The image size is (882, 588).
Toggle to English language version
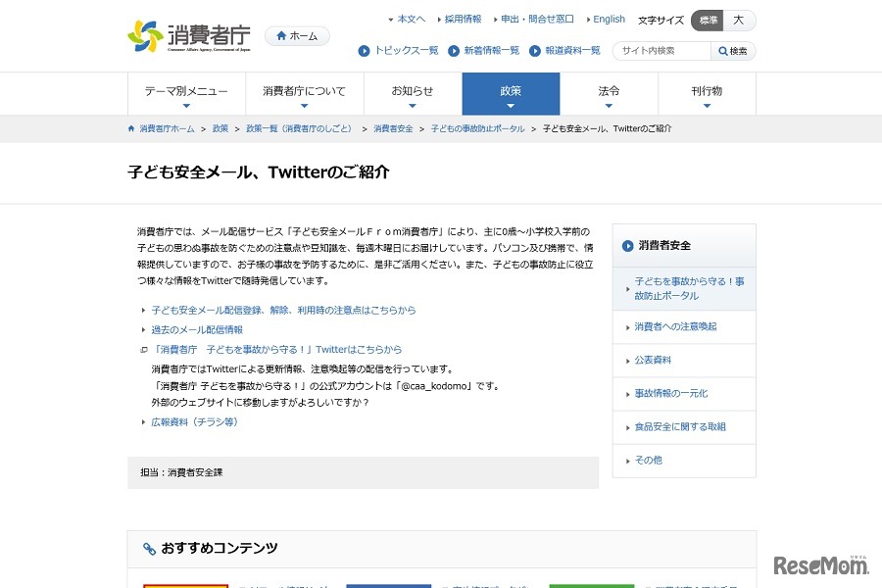pyautogui.click(x=609, y=19)
